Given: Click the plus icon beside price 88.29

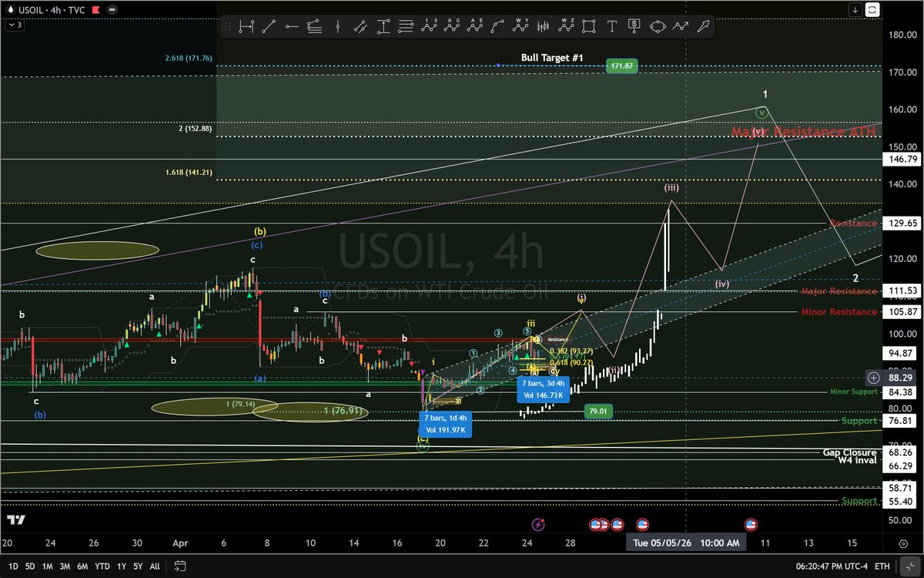Looking at the screenshot, I should click(x=874, y=378).
